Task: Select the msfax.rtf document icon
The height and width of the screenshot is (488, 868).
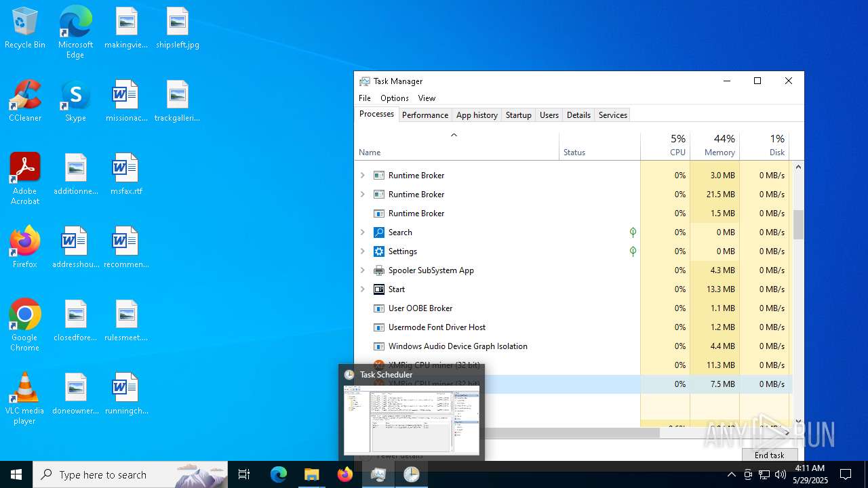Action: pyautogui.click(x=126, y=175)
